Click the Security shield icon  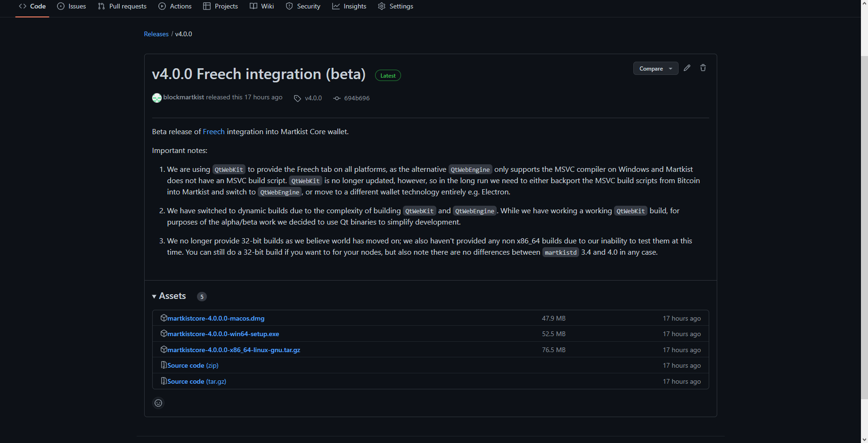289,6
